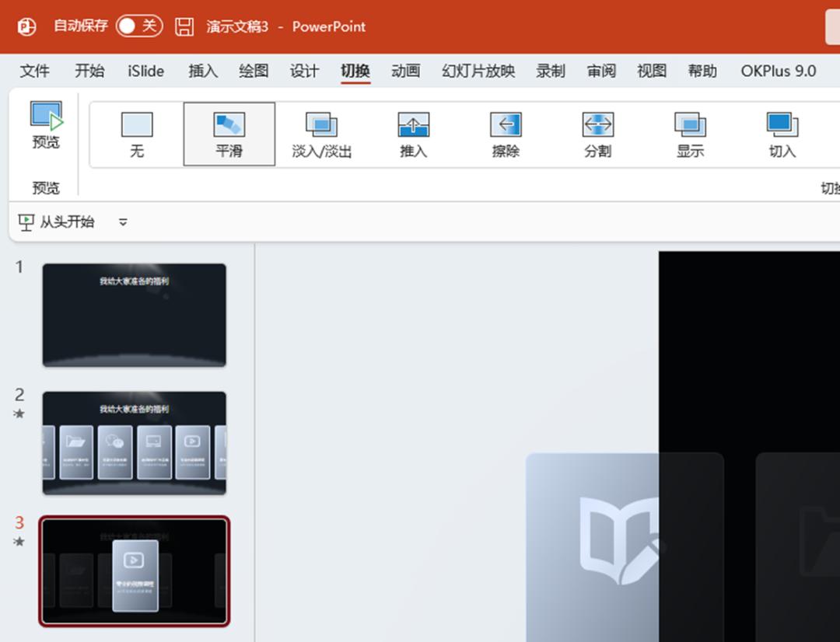
Task: Open the 文件 menu
Action: (x=34, y=71)
